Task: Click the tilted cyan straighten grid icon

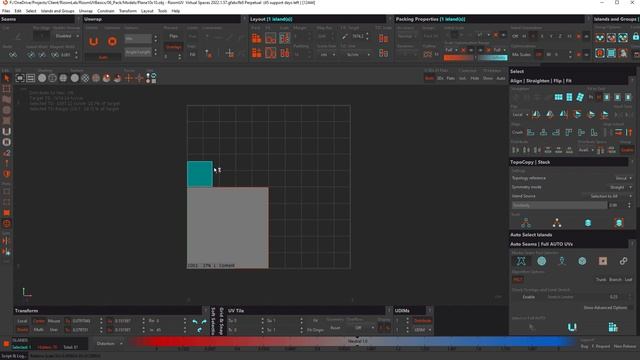Action: click(580, 97)
